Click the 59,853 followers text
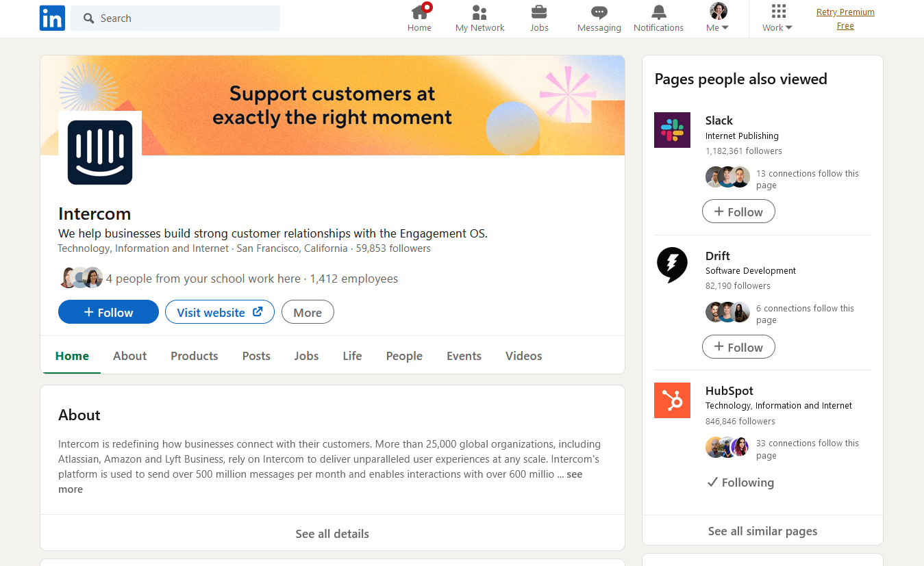The width and height of the screenshot is (924, 566). (393, 248)
